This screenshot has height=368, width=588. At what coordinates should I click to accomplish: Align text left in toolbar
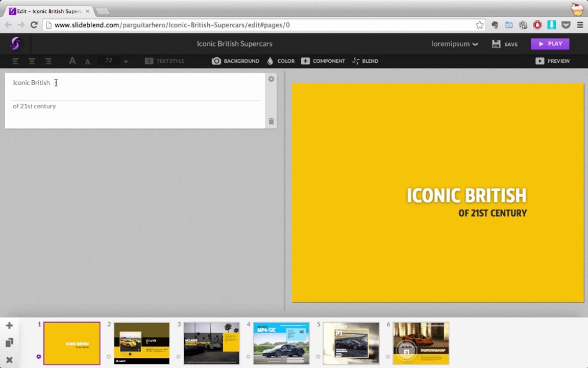tap(15, 61)
